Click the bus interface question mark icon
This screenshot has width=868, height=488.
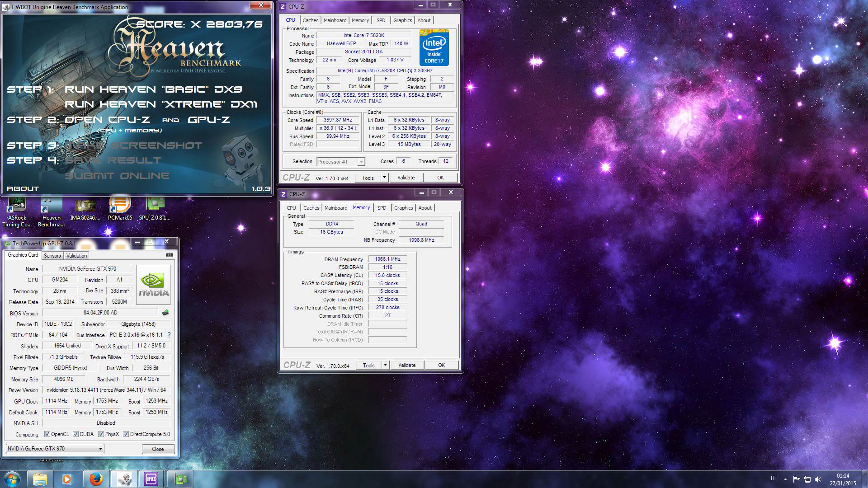[169, 335]
